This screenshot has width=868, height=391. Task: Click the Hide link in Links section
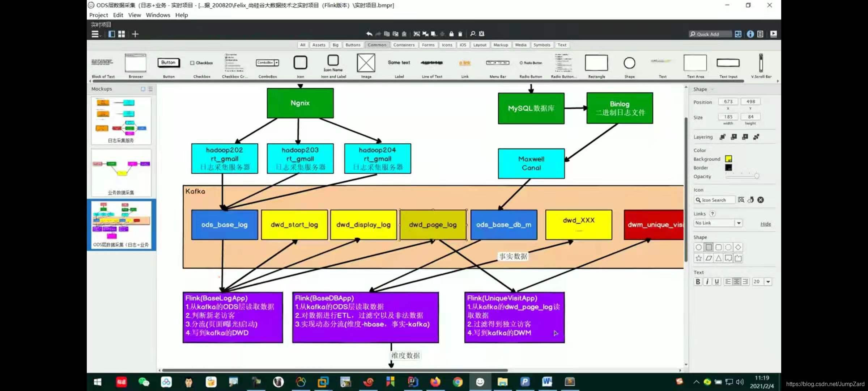(x=765, y=224)
